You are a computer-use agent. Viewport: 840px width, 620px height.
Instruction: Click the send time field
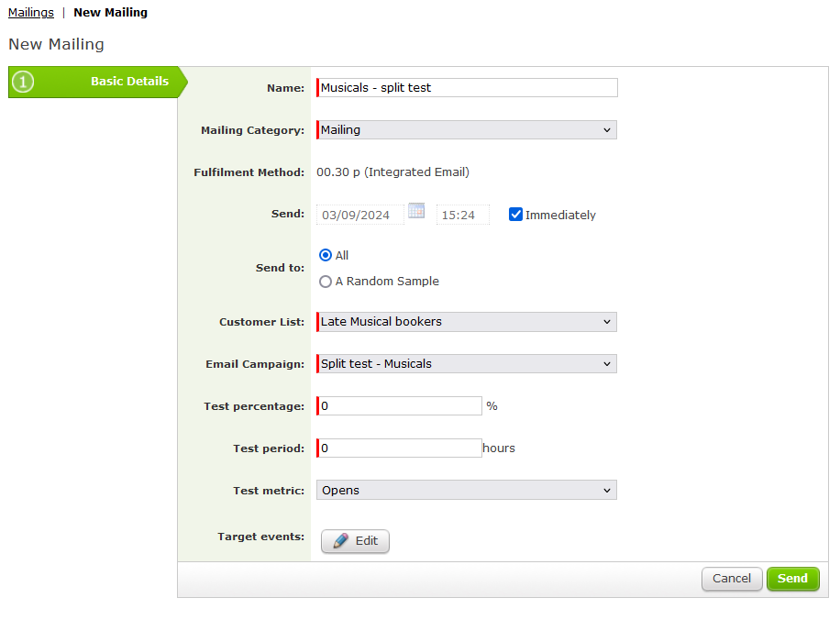click(x=463, y=215)
